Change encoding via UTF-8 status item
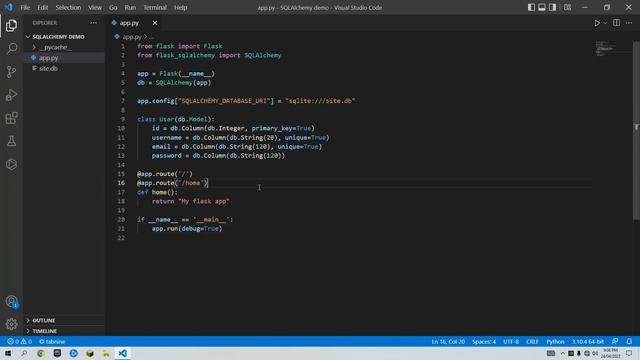 (511, 342)
